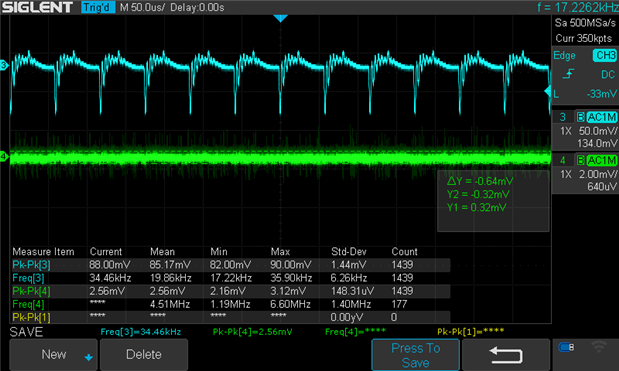619x371 pixels.
Task: Select the Pk-Pk[3] measurement row label
Action: (x=31, y=264)
